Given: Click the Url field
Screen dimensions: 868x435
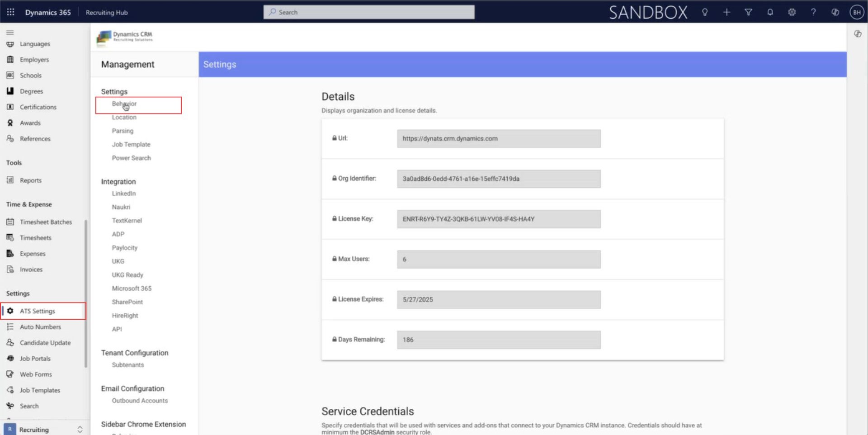Looking at the screenshot, I should point(499,139).
